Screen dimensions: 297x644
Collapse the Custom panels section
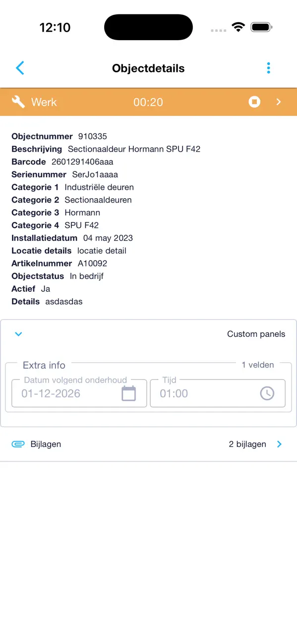click(18, 334)
